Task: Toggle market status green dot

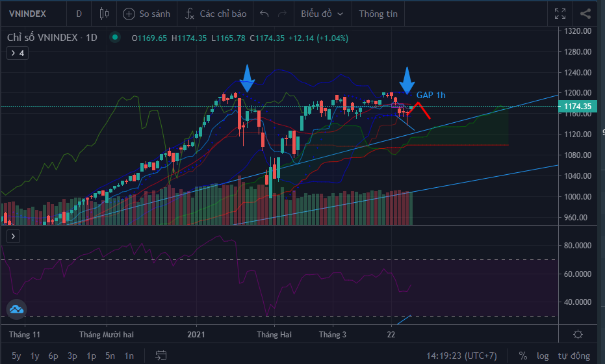Action: 115,38
